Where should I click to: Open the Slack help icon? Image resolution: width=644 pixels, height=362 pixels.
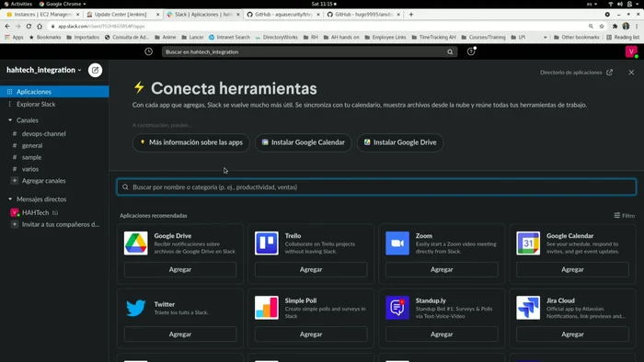(x=471, y=51)
